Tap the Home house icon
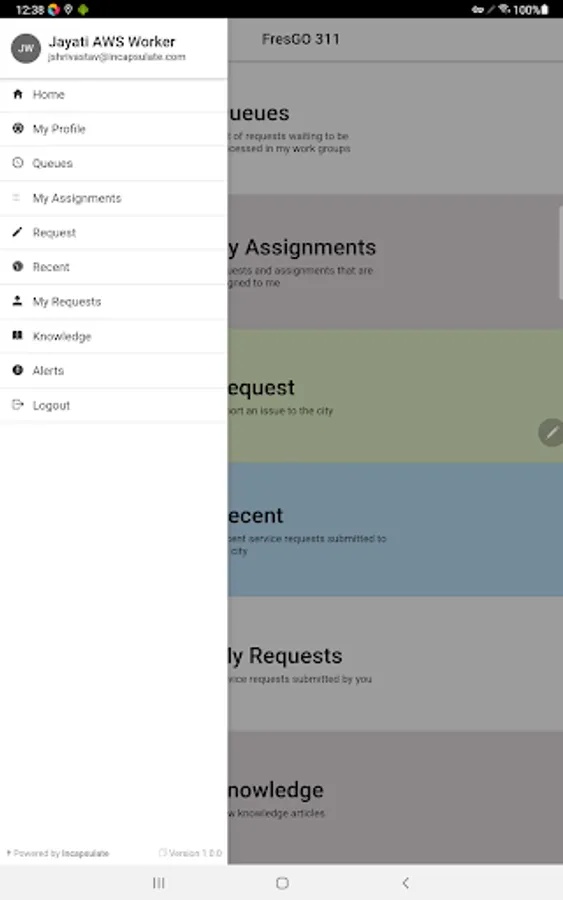 [x=18, y=94]
